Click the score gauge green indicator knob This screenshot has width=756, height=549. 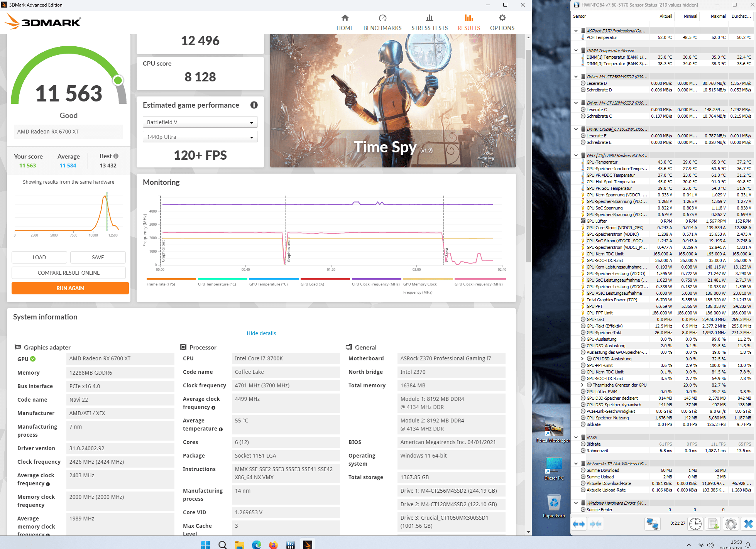click(118, 80)
